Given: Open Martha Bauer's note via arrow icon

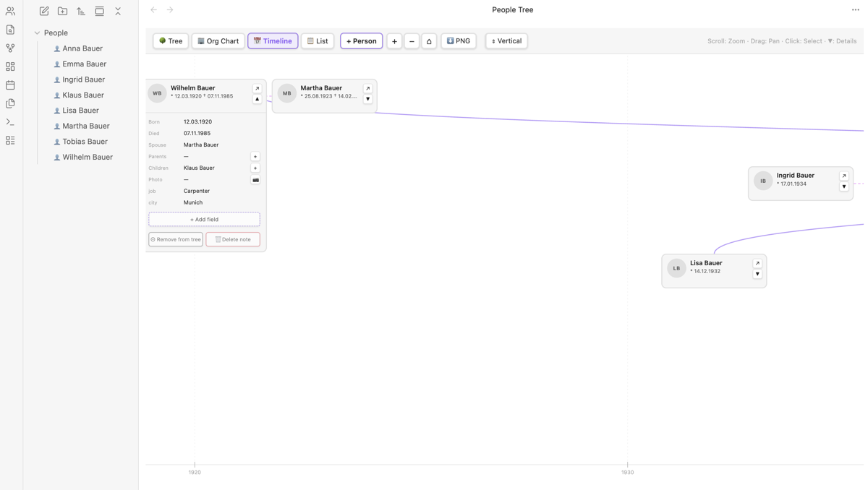Looking at the screenshot, I should 367,88.
